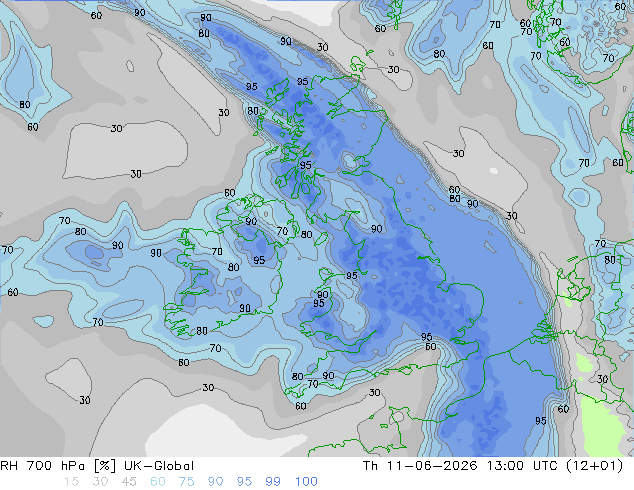Select the legend scale value "30" beneath title
Viewport: 634px width, 490px height.
click(100, 482)
